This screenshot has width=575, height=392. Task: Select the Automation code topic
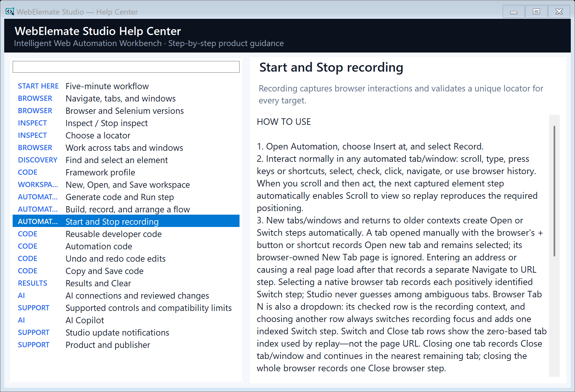[x=126, y=246]
